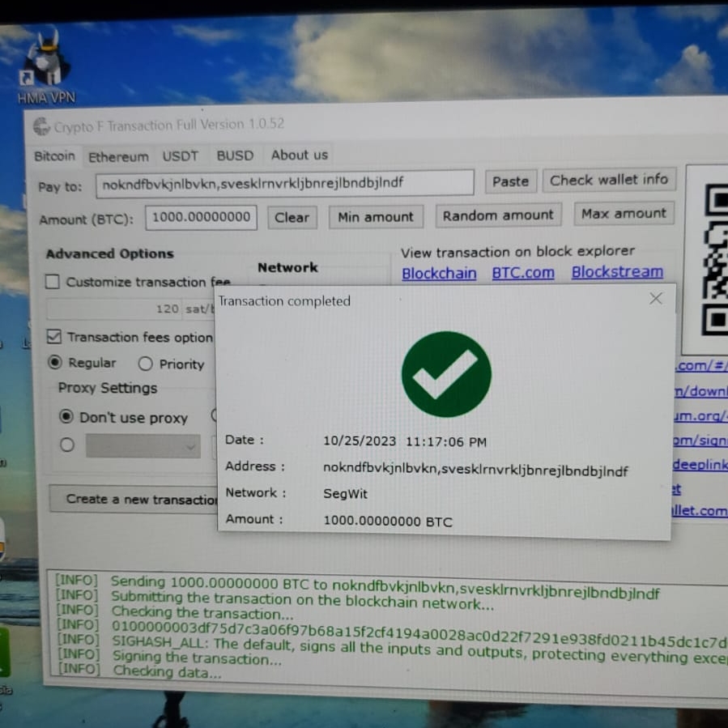The image size is (728, 728).
Task: Enable the Customize transaction fee checkbox
Action: click(53, 282)
